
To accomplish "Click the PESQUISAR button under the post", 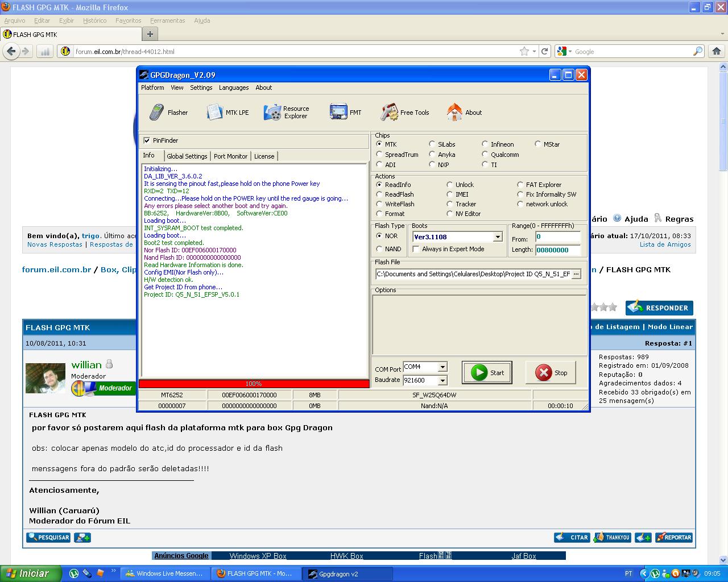I will tap(48, 537).
